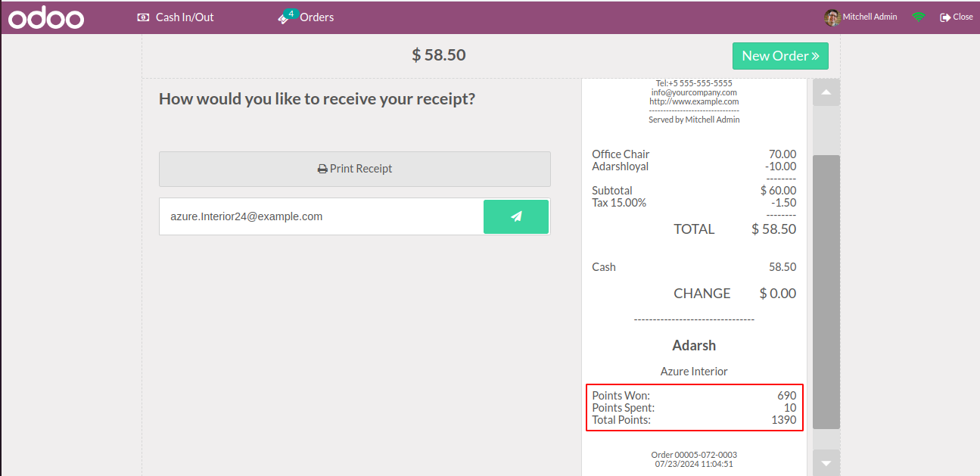980x476 pixels.
Task: Check the green wifi connection status icon
Action: point(919,17)
